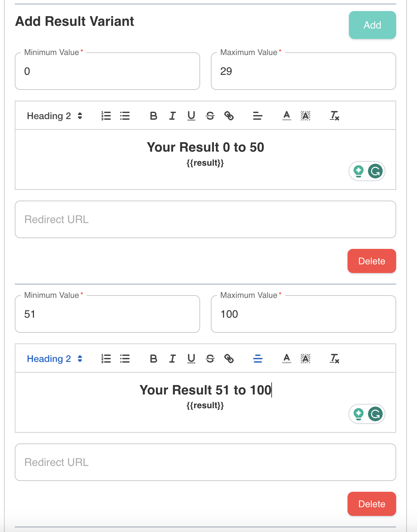
Task: Apply strikethrough in the second editor toolbar
Action: (x=210, y=359)
